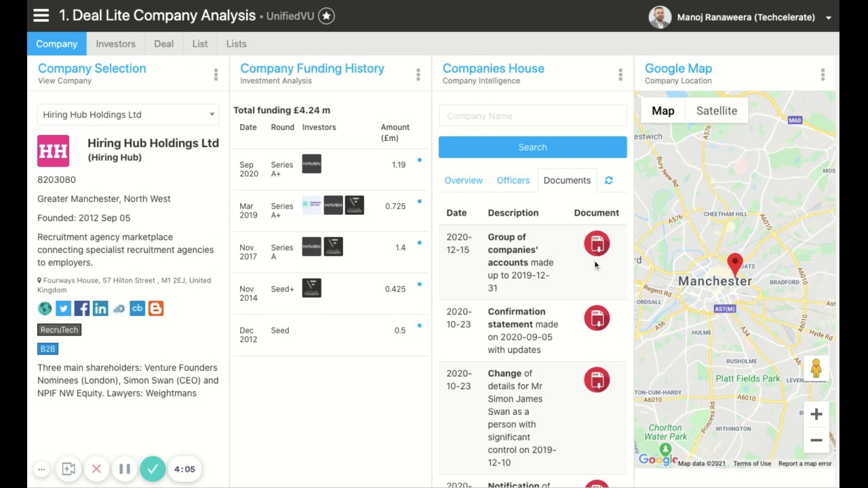The height and width of the screenshot is (488, 868).
Task: Open the company Blogger icon
Action: [x=156, y=308]
